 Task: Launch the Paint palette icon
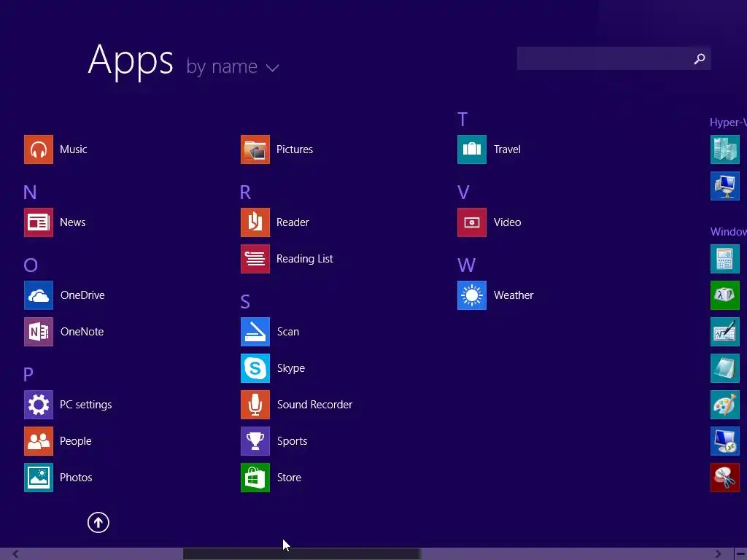click(725, 405)
